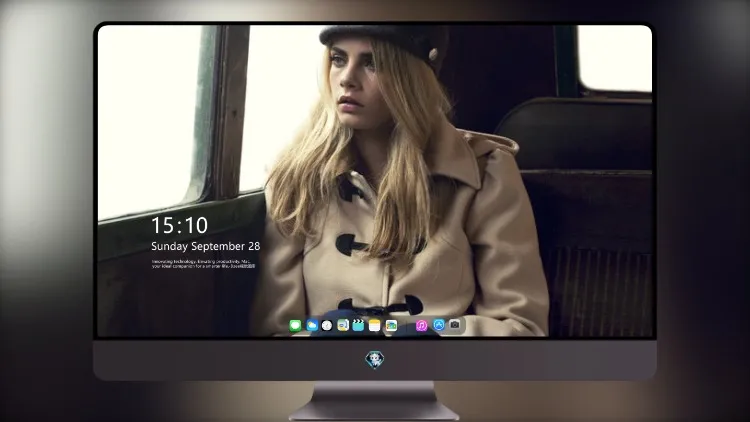
Task: Open the Weather app in dock
Action: tap(312, 326)
